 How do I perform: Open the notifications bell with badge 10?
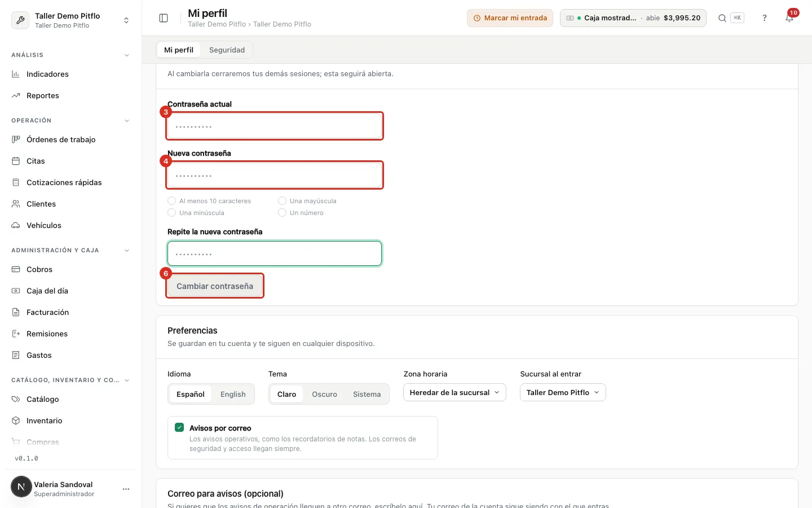pos(789,17)
